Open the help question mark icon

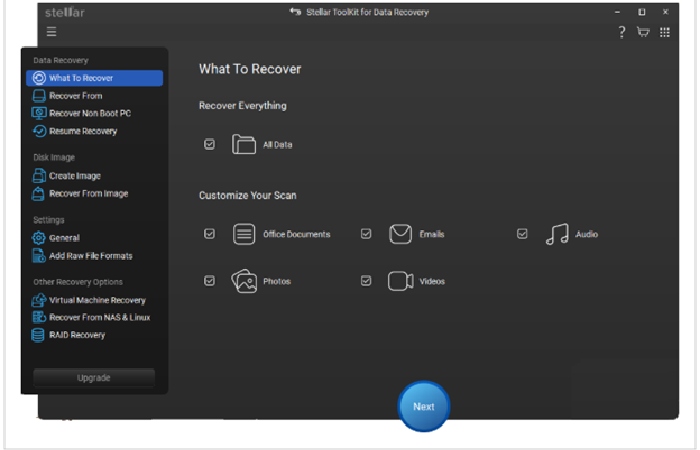[621, 32]
